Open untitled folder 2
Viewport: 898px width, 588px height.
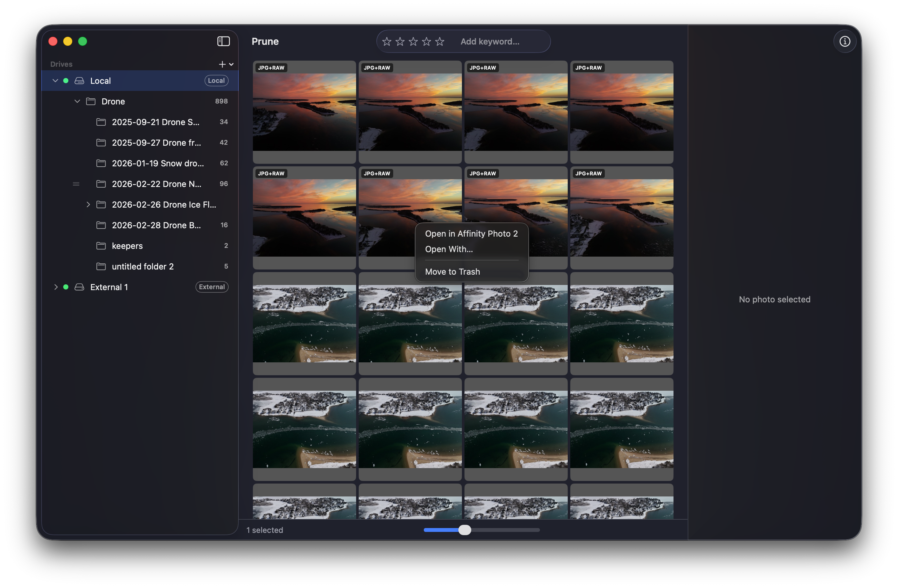point(143,266)
